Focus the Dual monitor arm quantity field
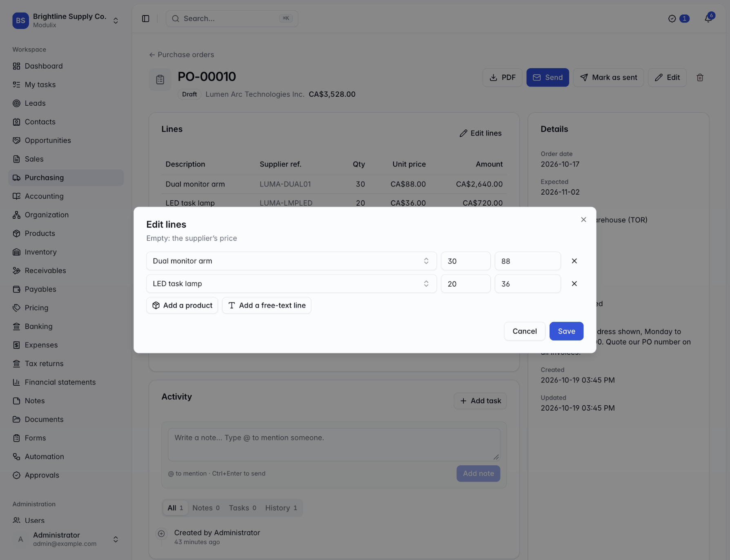The height and width of the screenshot is (560, 730). tap(465, 261)
